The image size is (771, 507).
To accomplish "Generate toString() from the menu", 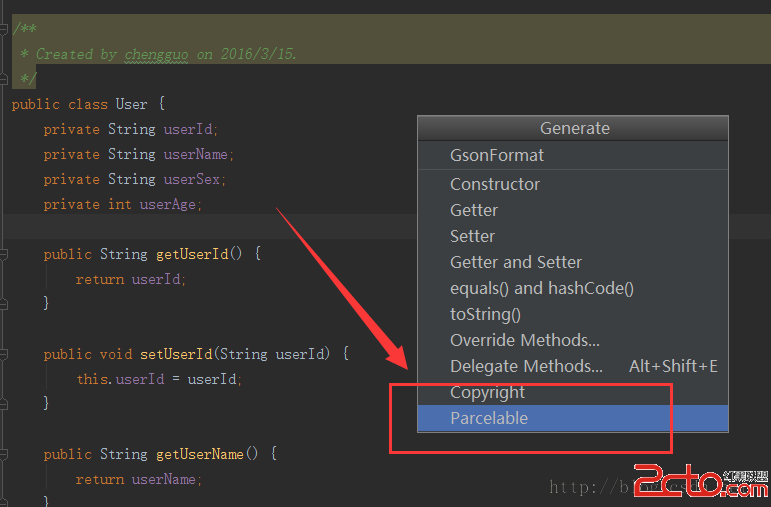I will tap(485, 314).
